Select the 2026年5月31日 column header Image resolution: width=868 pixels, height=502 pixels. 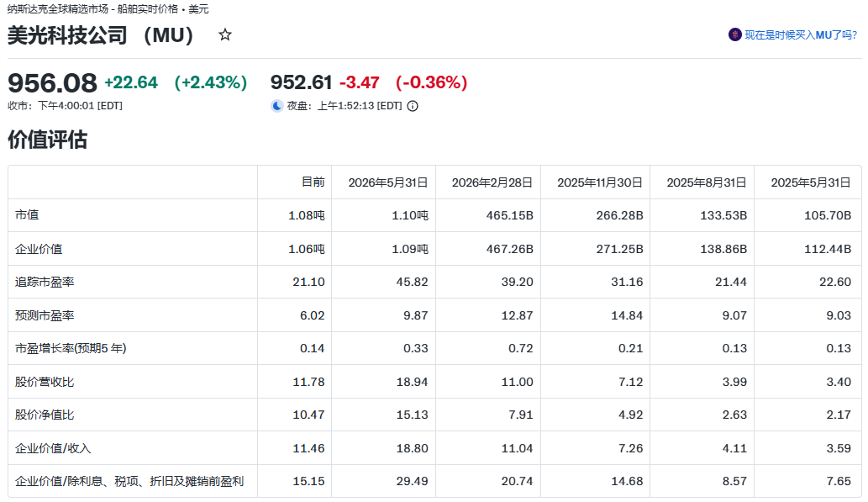(388, 182)
